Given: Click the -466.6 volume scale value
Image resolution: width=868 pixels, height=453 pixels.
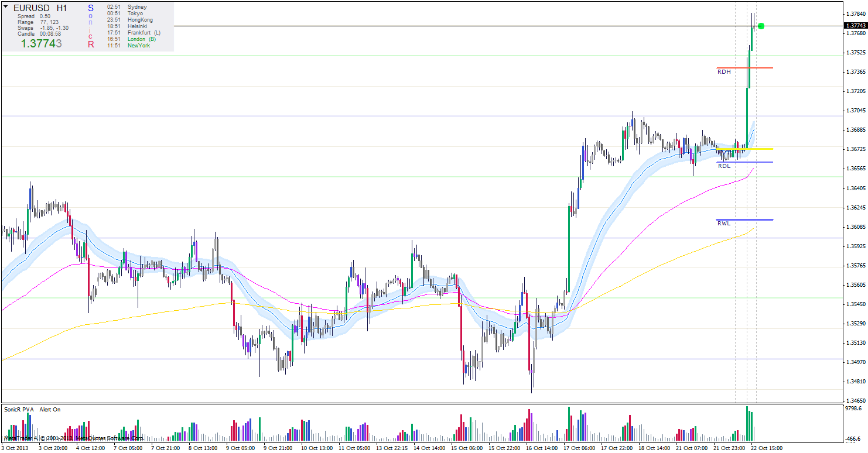Looking at the screenshot, I should pos(853,438).
